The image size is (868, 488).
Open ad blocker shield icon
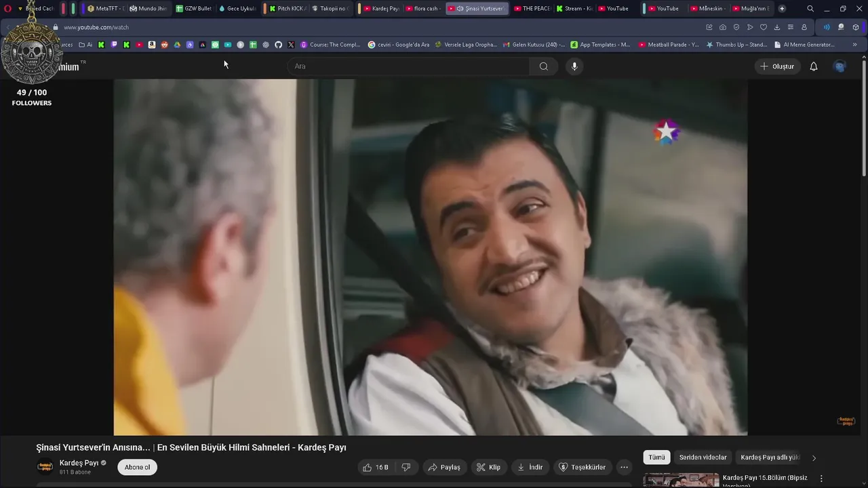pyautogui.click(x=736, y=27)
